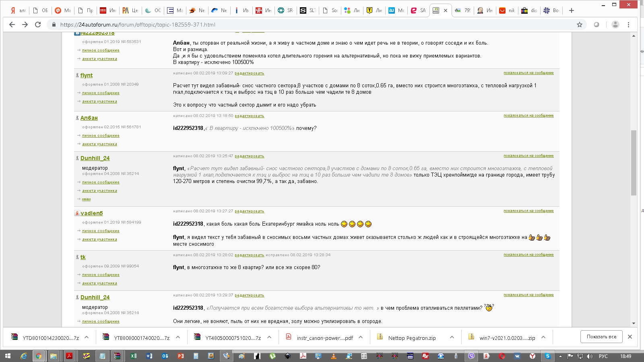Open a new browser tab
The width and height of the screenshot is (644, 362).
pyautogui.click(x=572, y=10)
